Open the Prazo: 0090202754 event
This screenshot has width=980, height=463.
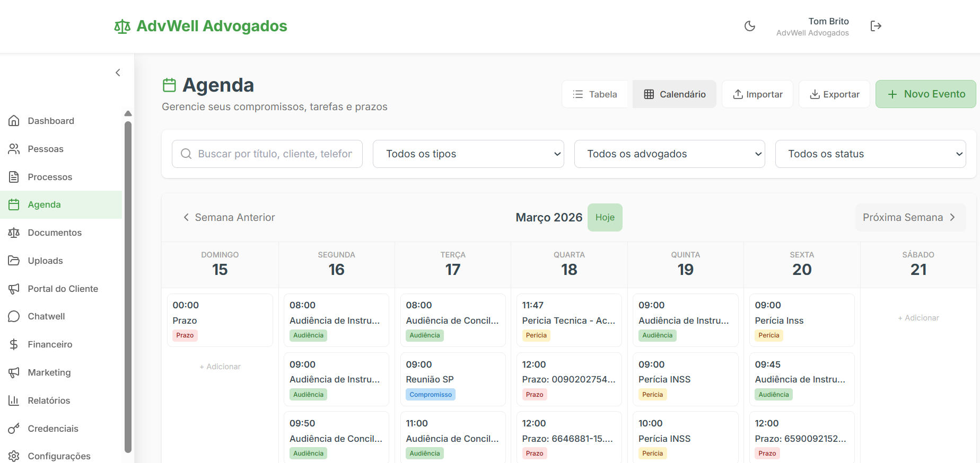(569, 379)
